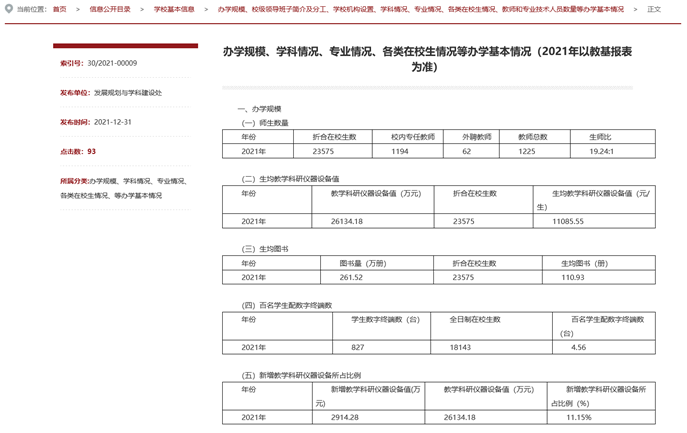Screen dimensions: 687x433
Task: Click the 发布单位 发展规划与学科建设处 entry
Action: point(110,93)
